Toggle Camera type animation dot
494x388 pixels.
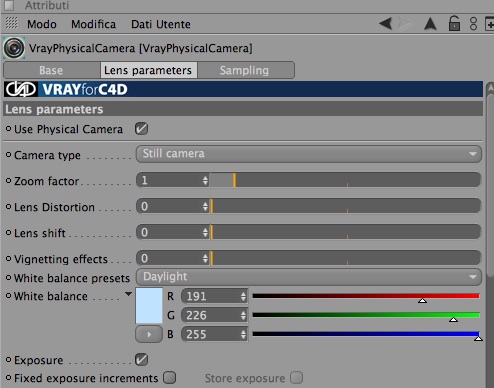click(x=8, y=155)
